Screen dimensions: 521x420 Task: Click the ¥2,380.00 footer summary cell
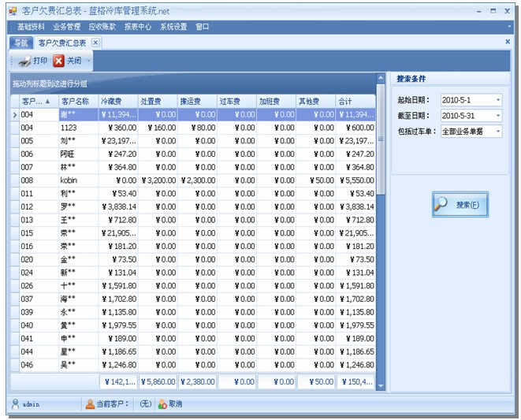[x=197, y=382]
